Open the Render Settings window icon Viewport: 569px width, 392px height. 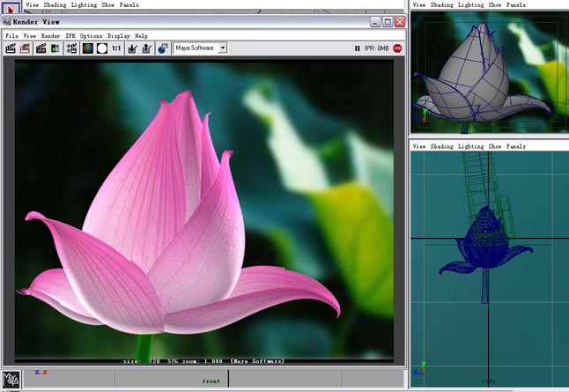pyautogui.click(x=71, y=48)
